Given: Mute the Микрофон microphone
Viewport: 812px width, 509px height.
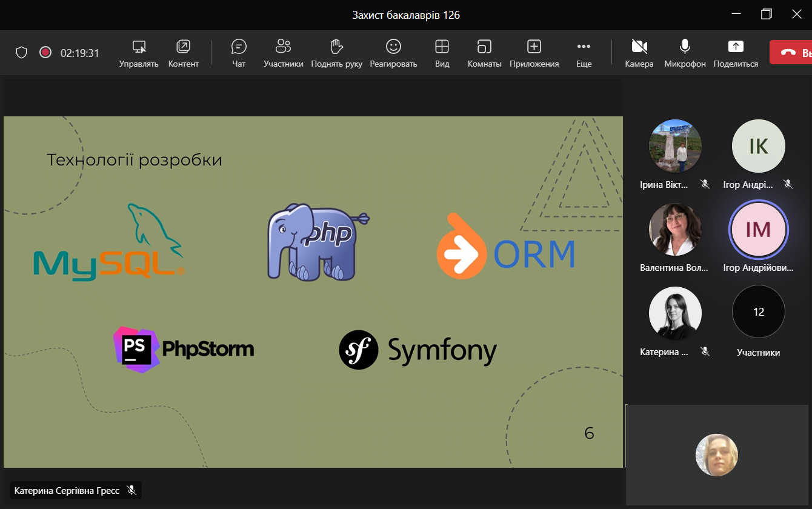Looking at the screenshot, I should tap(685, 52).
